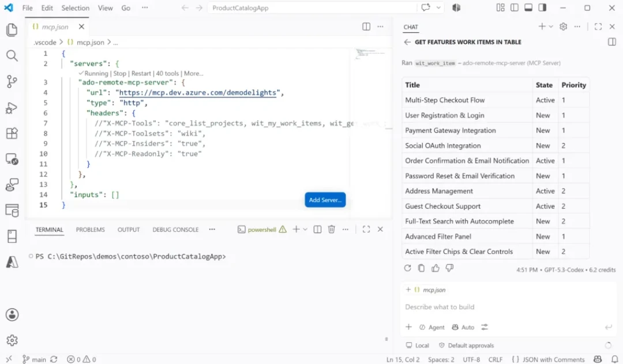The height and width of the screenshot is (364, 623).
Task: Open the Manage gear in activity bar
Action: [12, 340]
